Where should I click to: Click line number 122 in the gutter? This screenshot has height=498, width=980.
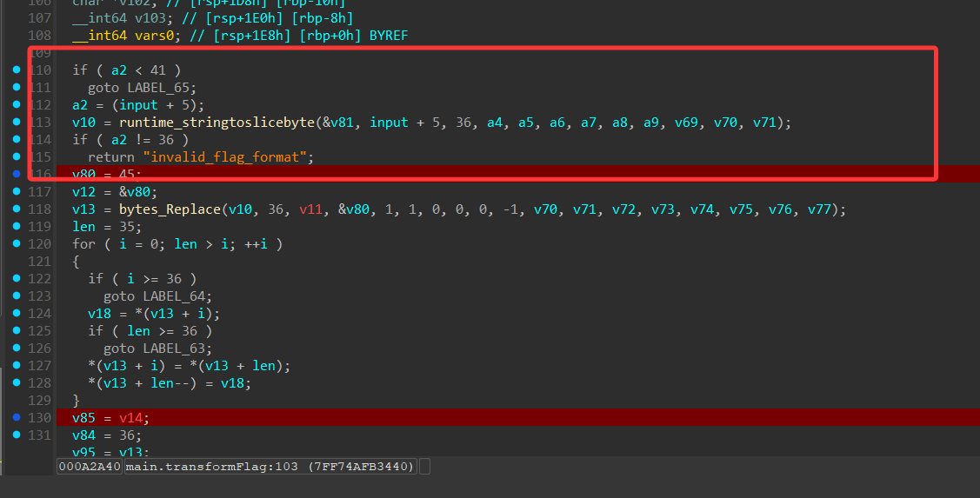[x=40, y=279]
